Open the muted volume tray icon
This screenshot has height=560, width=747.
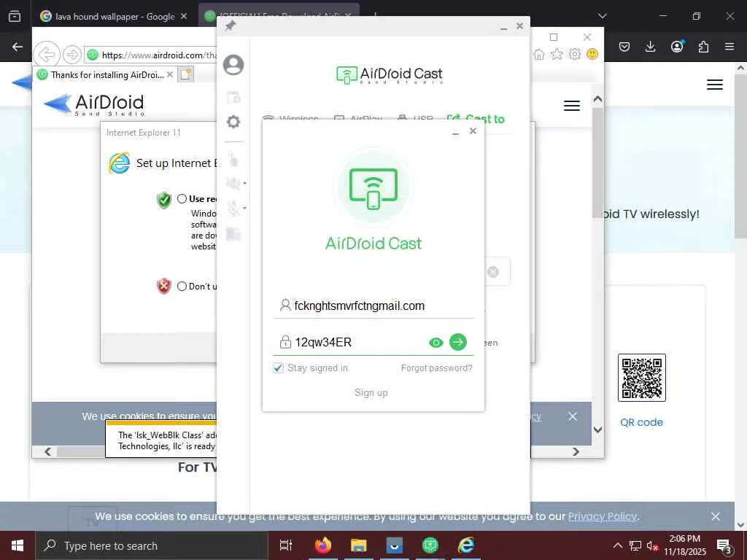(x=652, y=546)
